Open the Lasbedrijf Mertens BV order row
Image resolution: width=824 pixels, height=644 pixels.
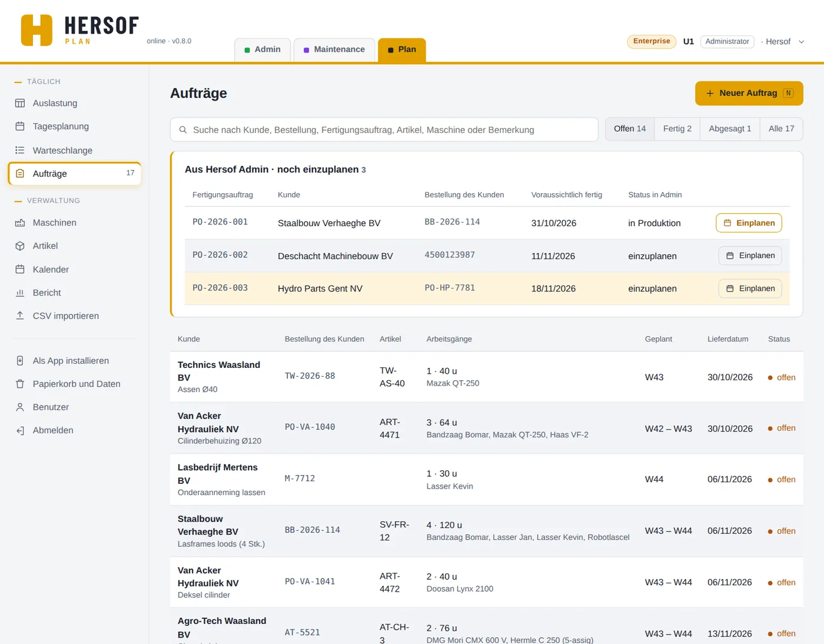click(487, 479)
